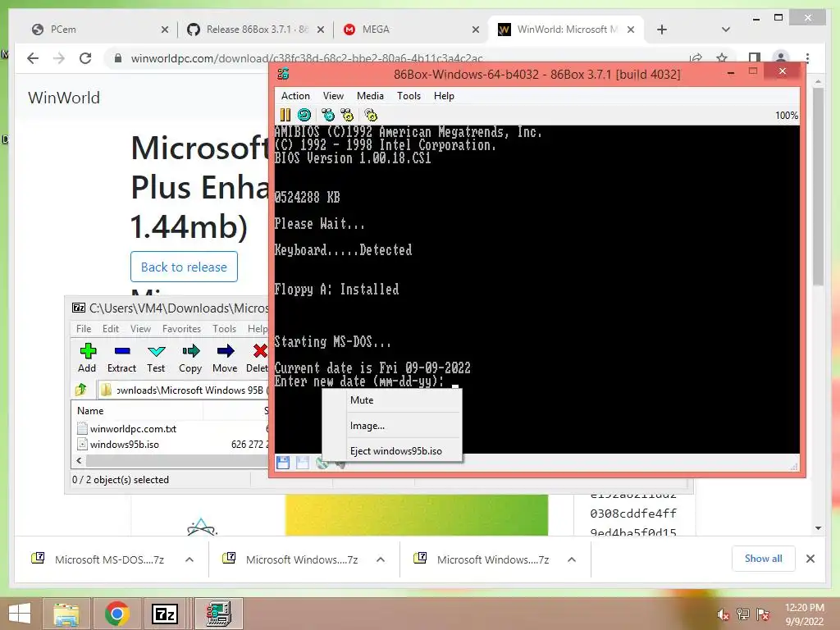Select Eject windows95b.iso menu entry

392,451
